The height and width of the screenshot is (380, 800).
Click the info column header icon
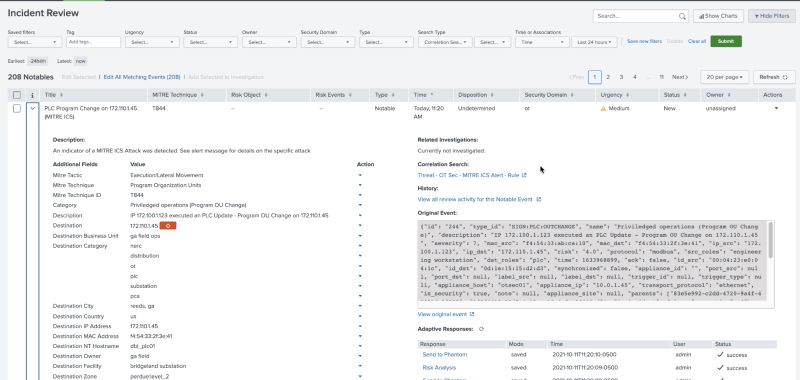click(32, 95)
